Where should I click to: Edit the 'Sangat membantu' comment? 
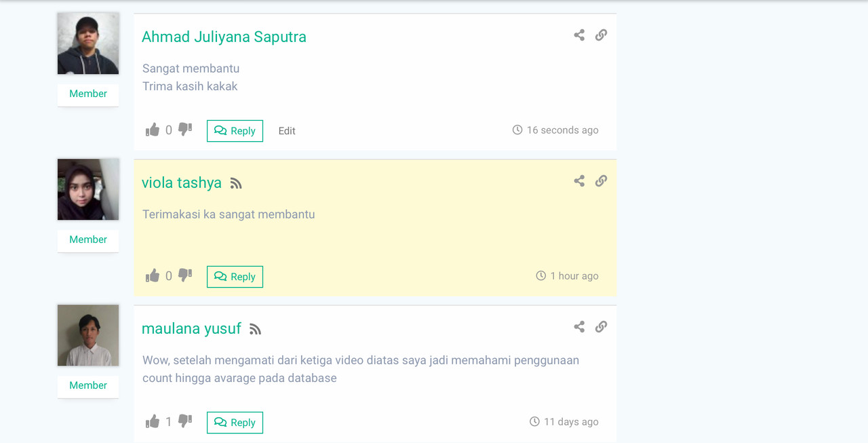pos(287,131)
